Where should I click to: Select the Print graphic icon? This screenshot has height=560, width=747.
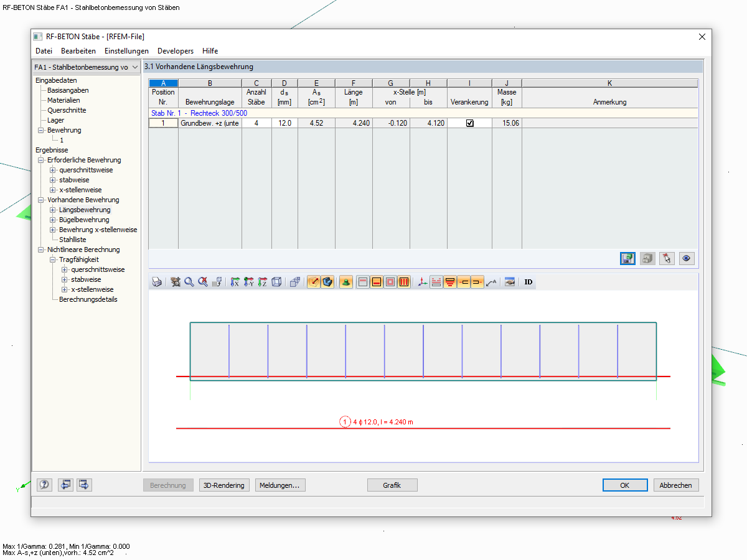click(156, 282)
